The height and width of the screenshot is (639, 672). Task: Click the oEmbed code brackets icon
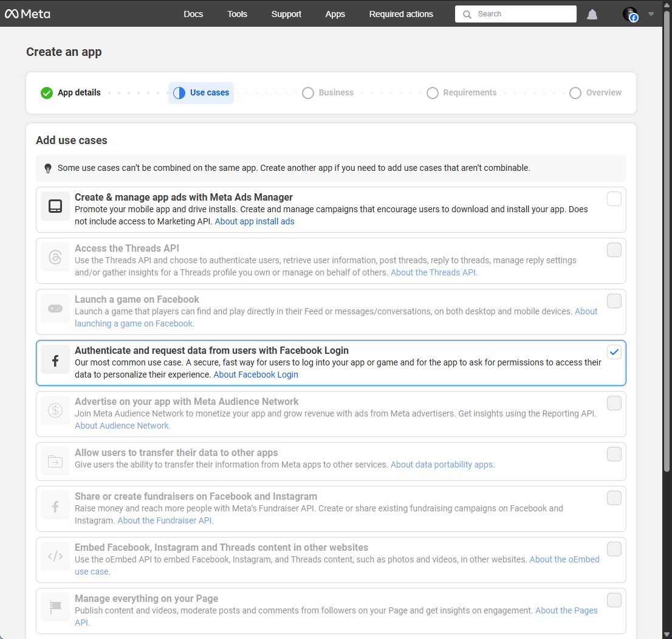tap(55, 556)
